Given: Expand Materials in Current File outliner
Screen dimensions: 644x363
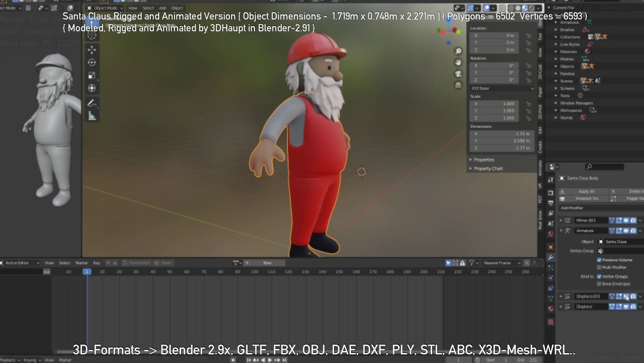Looking at the screenshot, I should pyautogui.click(x=556, y=51).
